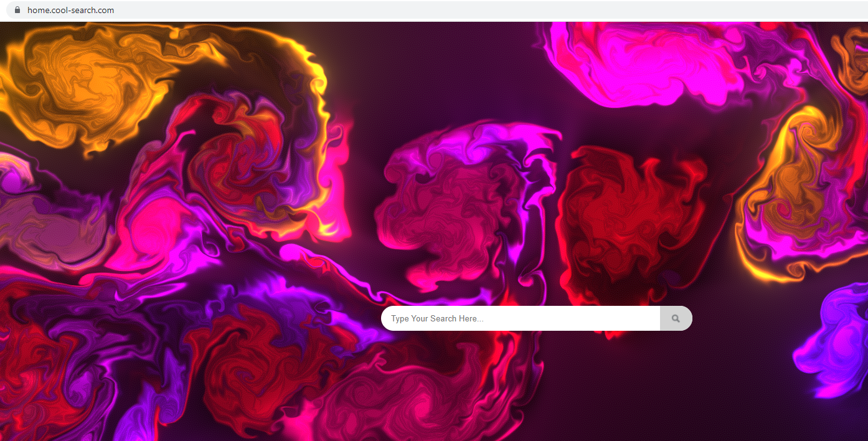Click the padlock icon in the address bar

pyautogui.click(x=17, y=10)
